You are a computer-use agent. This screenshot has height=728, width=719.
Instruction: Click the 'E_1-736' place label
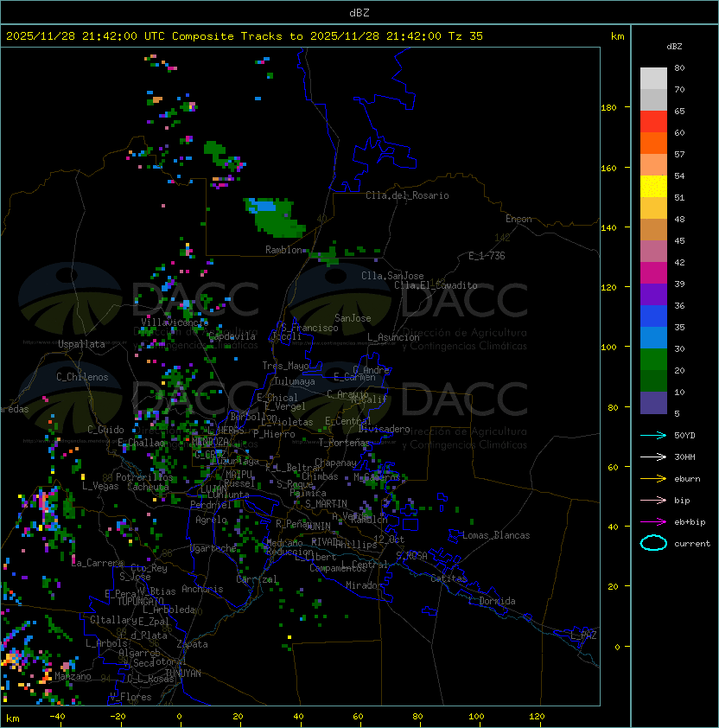[x=487, y=256]
